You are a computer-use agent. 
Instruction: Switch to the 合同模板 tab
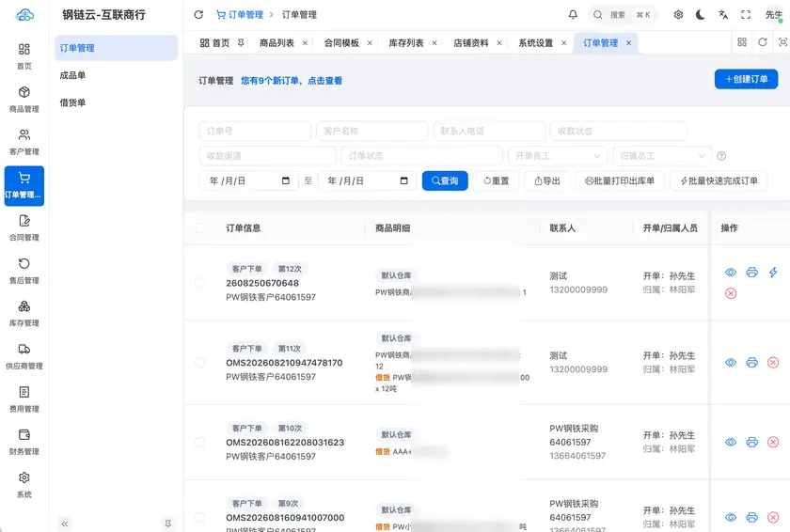pyautogui.click(x=341, y=43)
